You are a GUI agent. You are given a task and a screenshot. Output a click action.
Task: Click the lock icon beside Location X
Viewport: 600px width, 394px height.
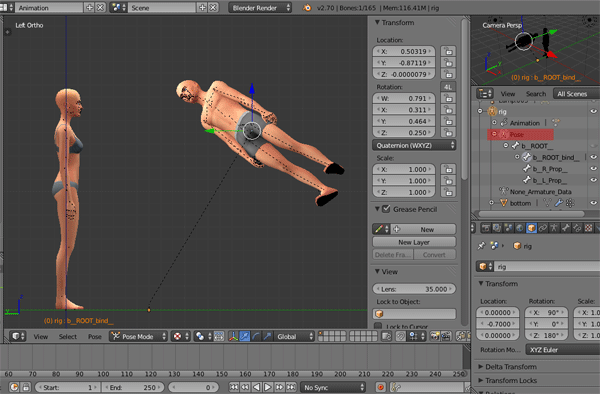448,51
